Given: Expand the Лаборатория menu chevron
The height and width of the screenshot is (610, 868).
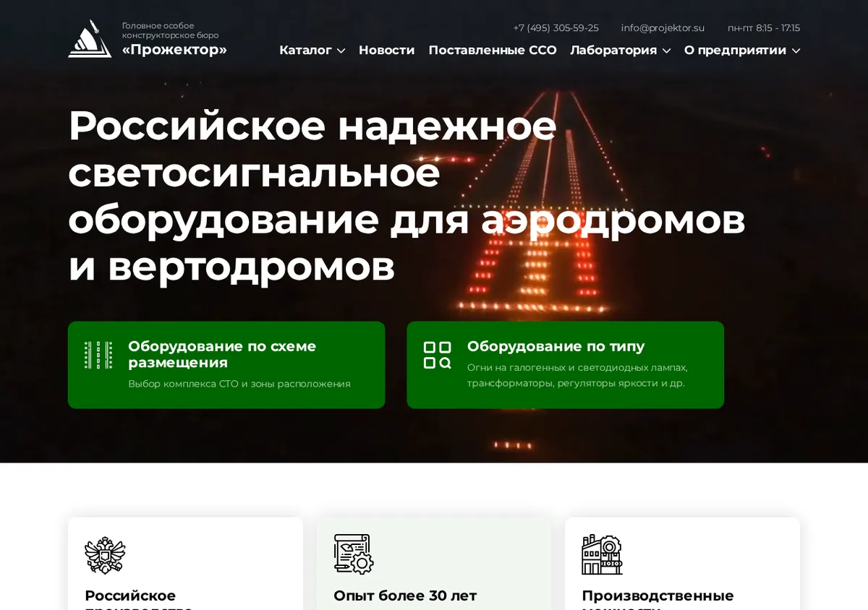Looking at the screenshot, I should (667, 51).
